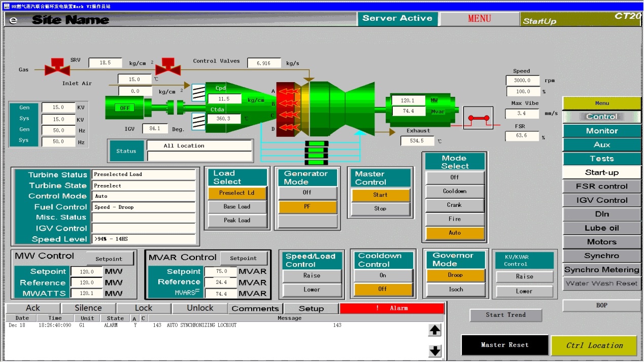Open the red MENU in header

point(479,19)
